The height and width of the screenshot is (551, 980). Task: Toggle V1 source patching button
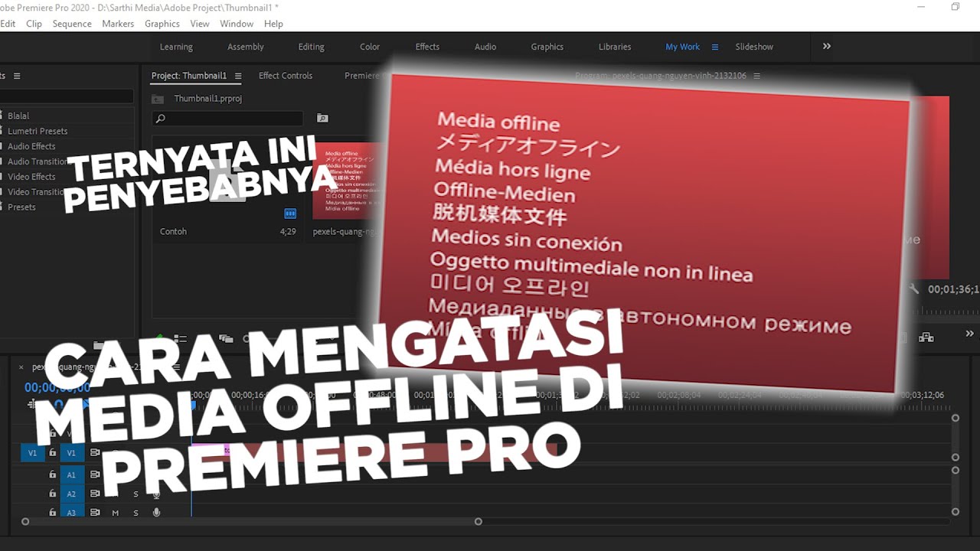(x=32, y=453)
